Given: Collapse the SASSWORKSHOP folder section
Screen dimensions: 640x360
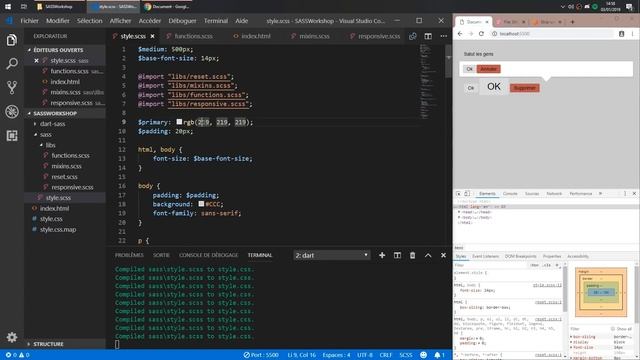Looking at the screenshot, I should point(55,113).
